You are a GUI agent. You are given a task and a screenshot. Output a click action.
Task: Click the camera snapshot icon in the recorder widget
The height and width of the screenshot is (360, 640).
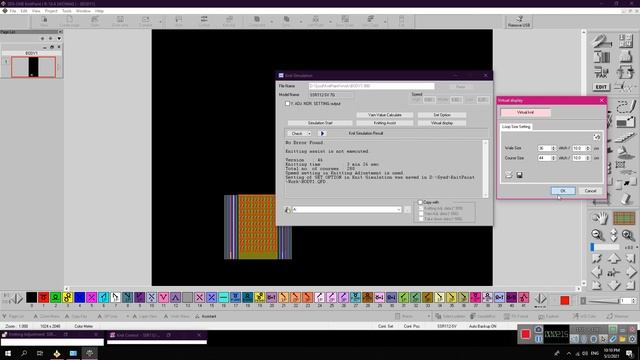pos(538,329)
